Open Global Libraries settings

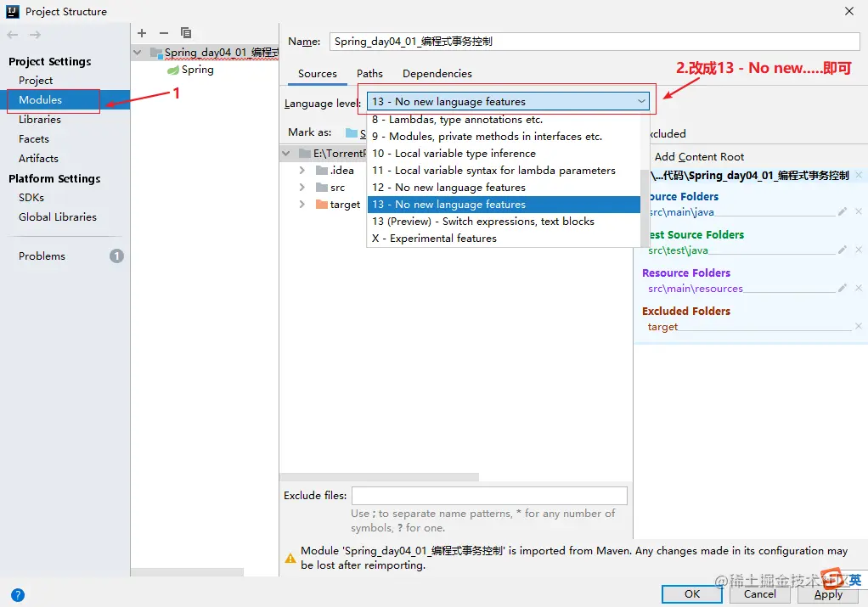(58, 216)
